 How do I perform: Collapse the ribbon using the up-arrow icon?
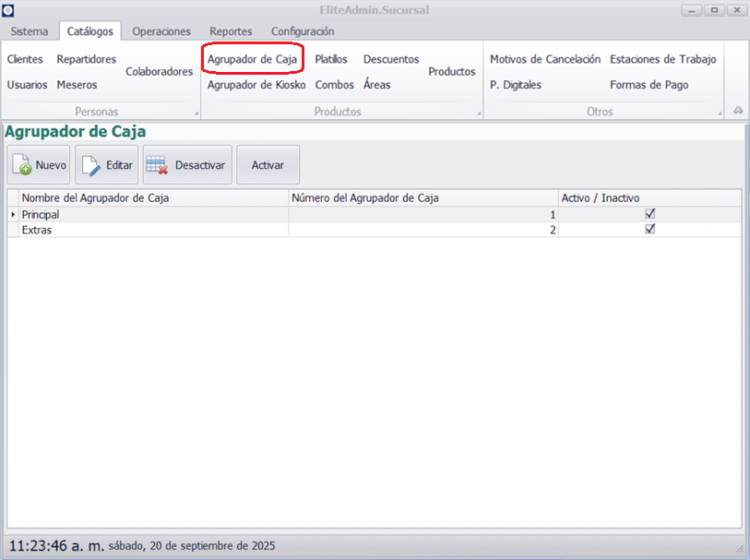point(737,111)
